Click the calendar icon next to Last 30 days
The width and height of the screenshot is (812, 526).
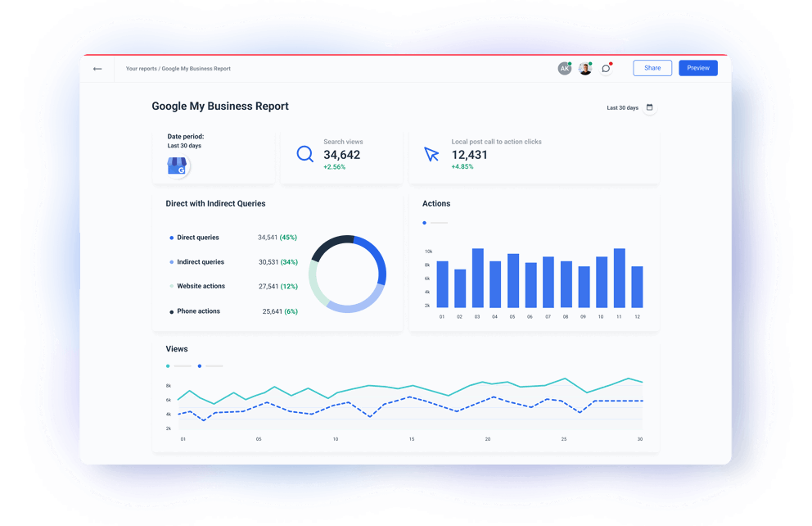(x=649, y=107)
